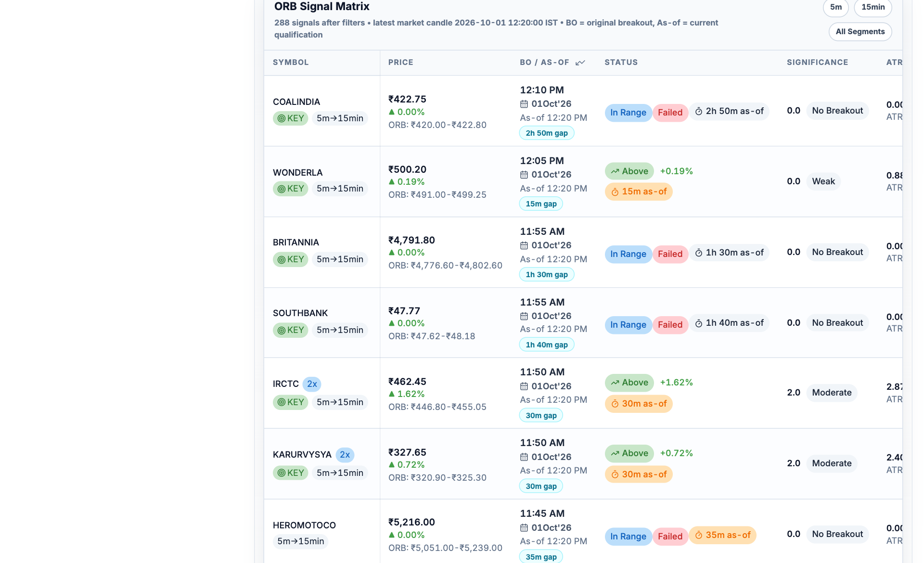This screenshot has width=924, height=563.
Task: Click ORB range ₹47.62-₹48.18
Action: (x=432, y=336)
